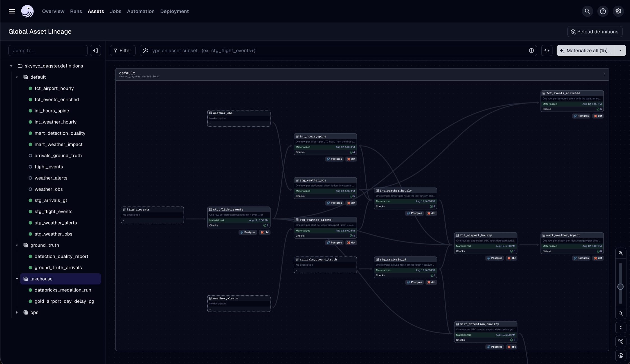Click the dbt tag under stg_weather_obs
This screenshot has height=364, width=630.
tap(351, 203)
